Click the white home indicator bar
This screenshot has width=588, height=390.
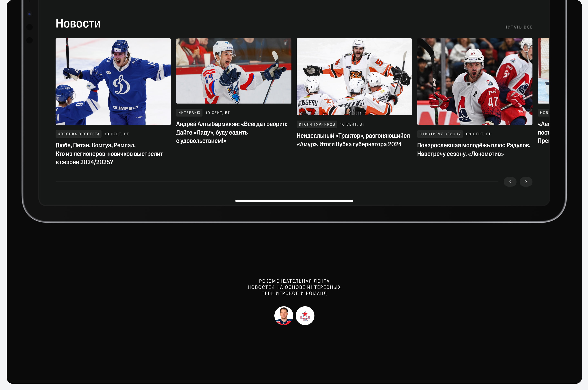point(294,201)
